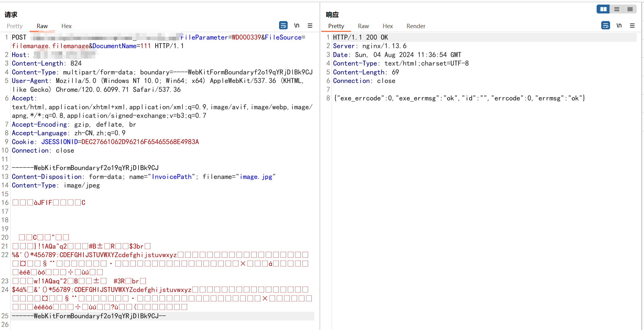
Task: Toggle \n characters display in response panel
Action: 619,25
